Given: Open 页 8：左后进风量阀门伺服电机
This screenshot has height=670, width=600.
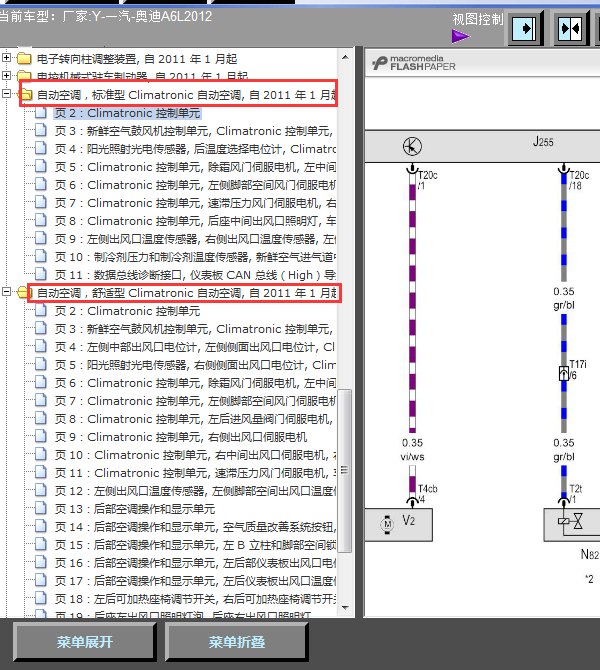Looking at the screenshot, I should (x=194, y=419).
